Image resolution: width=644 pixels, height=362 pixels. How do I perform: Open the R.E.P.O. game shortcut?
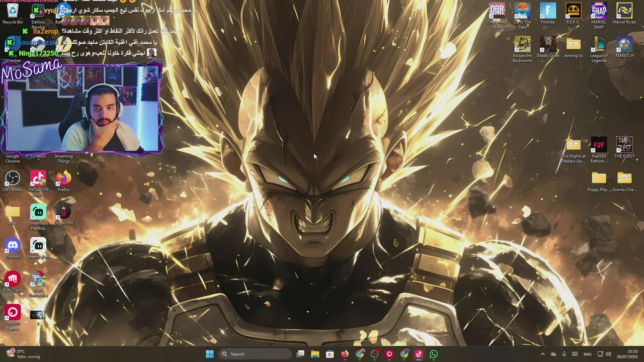tap(573, 14)
